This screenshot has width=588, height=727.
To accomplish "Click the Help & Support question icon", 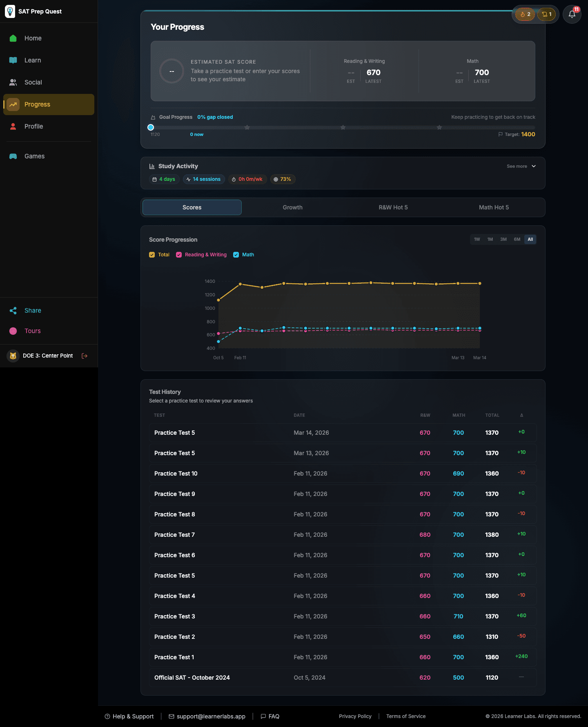I will pyautogui.click(x=107, y=716).
